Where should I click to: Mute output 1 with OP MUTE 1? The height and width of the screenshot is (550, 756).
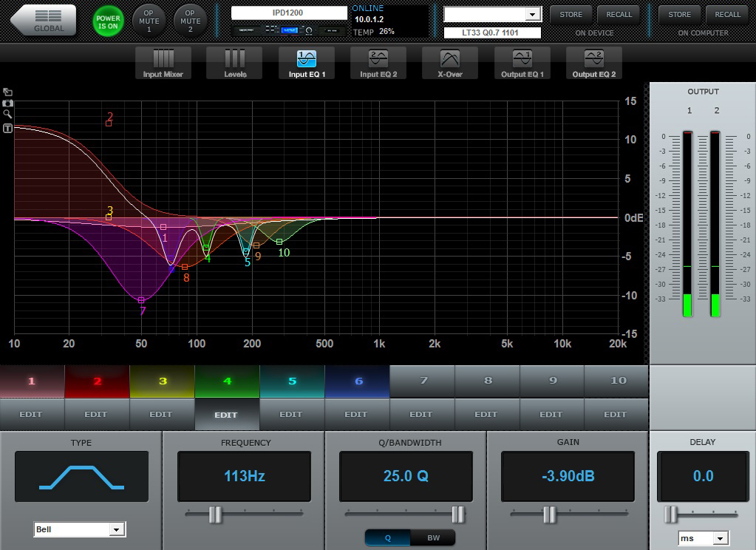point(149,21)
